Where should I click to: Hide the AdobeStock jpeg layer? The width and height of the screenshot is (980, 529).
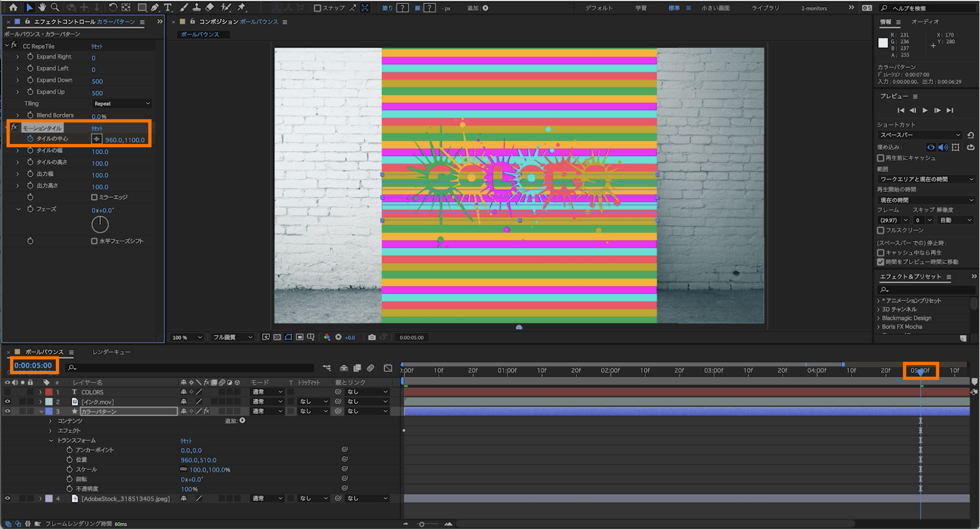tap(7, 498)
